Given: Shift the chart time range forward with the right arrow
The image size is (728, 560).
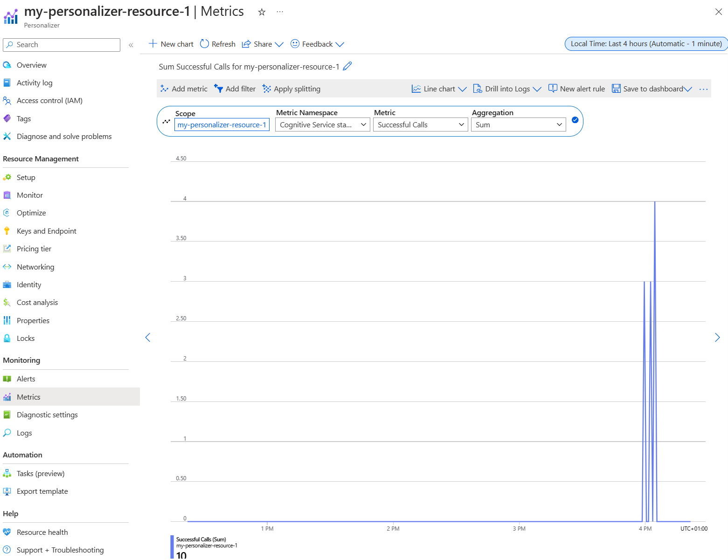Looking at the screenshot, I should (x=717, y=337).
